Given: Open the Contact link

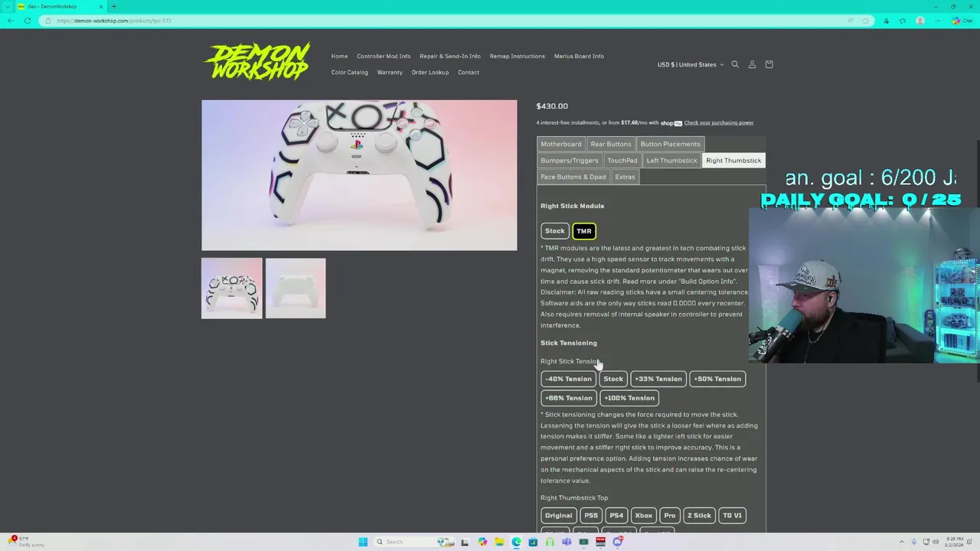Looking at the screenshot, I should pyautogui.click(x=469, y=73).
